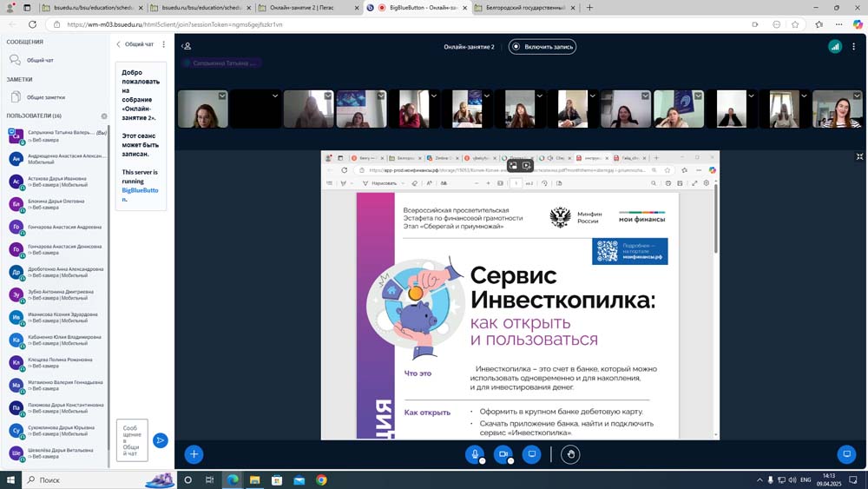Image resolution: width=868 pixels, height=489 pixels.
Task: Open Task View on the taskbar
Action: [209, 479]
